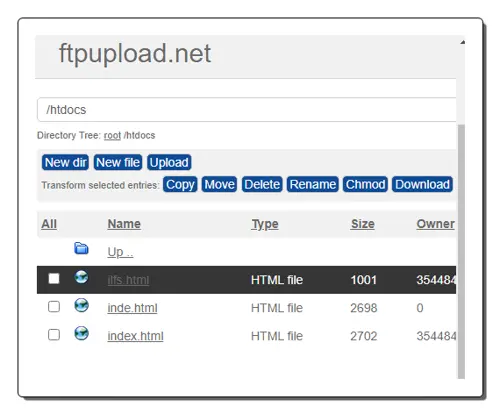Click the scrollbar up arrow
This screenshot has width=500, height=414.
coord(462,42)
